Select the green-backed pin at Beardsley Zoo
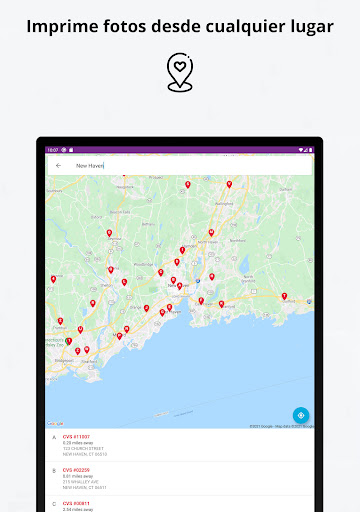The width and height of the screenshot is (360, 512). tap(69, 341)
